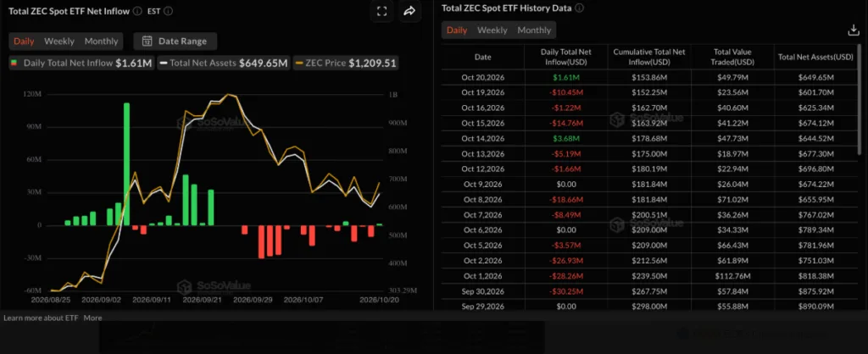
Task: Click the calendar icon in Date Range
Action: (147, 41)
